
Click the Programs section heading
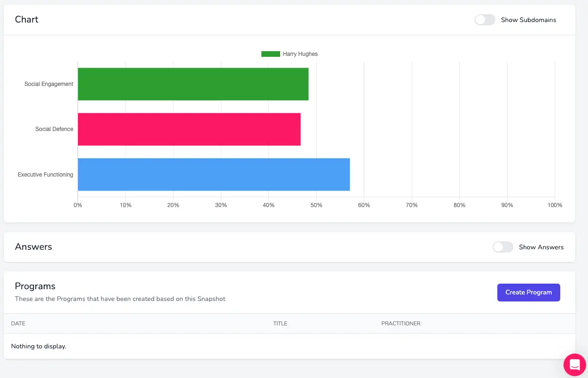[x=35, y=286]
